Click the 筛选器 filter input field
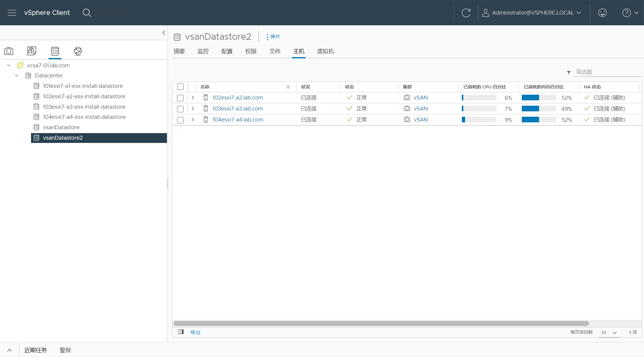 (608, 72)
